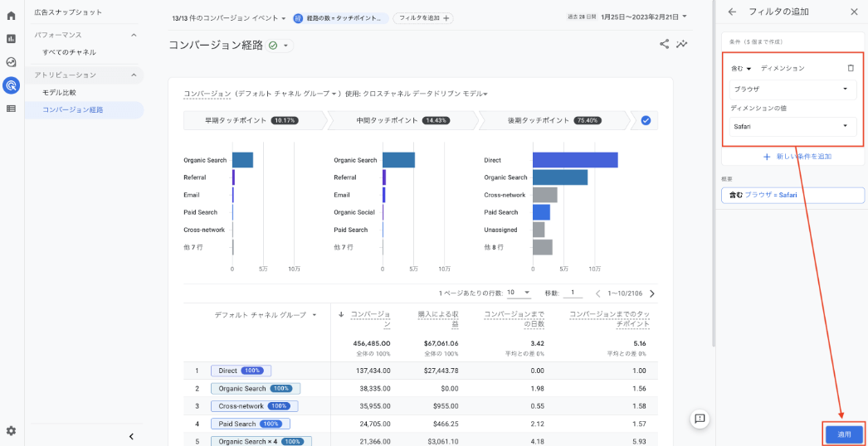Open the attribution model dropdown
The image size is (868, 446).
pyautogui.click(x=425, y=94)
